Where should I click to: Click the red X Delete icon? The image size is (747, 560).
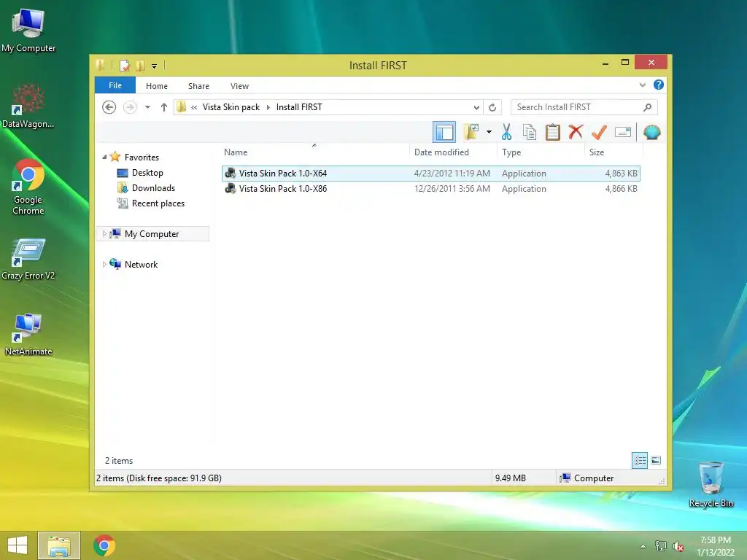(x=576, y=131)
